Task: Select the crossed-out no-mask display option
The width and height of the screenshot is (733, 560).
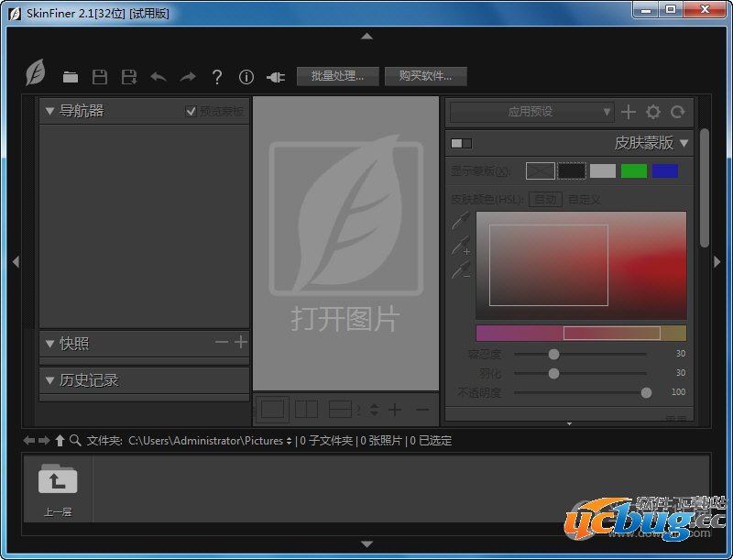Action: [x=540, y=170]
